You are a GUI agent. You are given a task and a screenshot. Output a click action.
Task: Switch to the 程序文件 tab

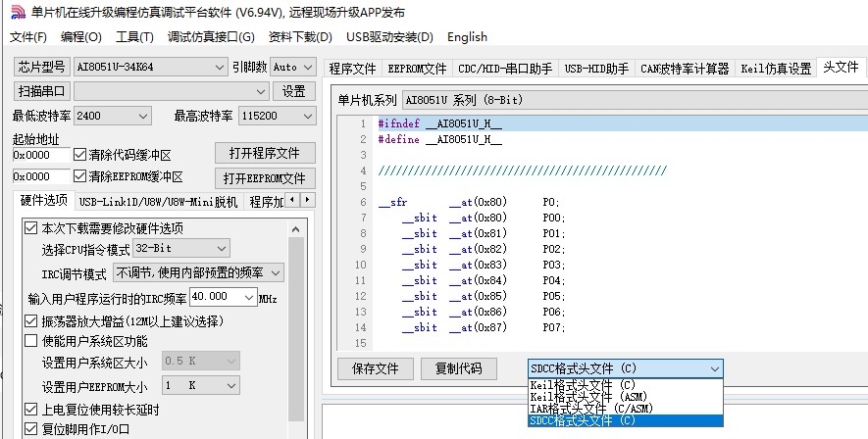352,69
